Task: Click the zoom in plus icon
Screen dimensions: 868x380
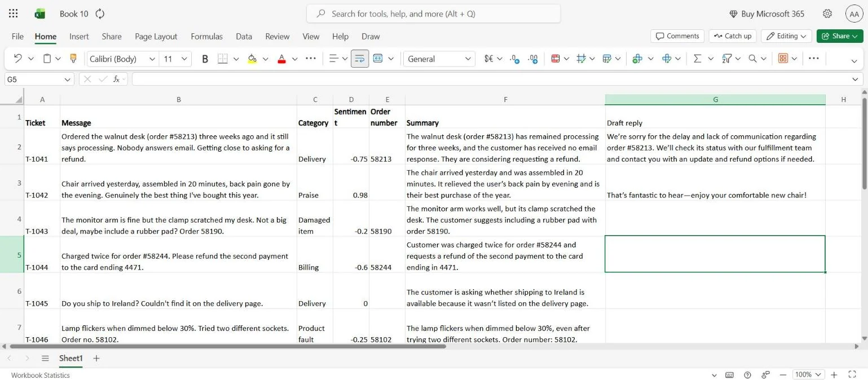Action: (834, 375)
